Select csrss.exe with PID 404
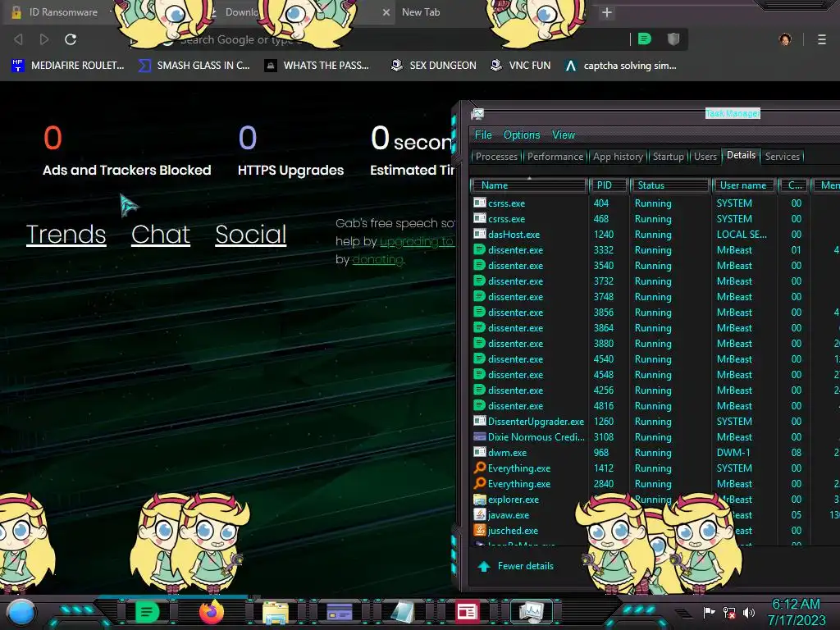 tap(654, 203)
